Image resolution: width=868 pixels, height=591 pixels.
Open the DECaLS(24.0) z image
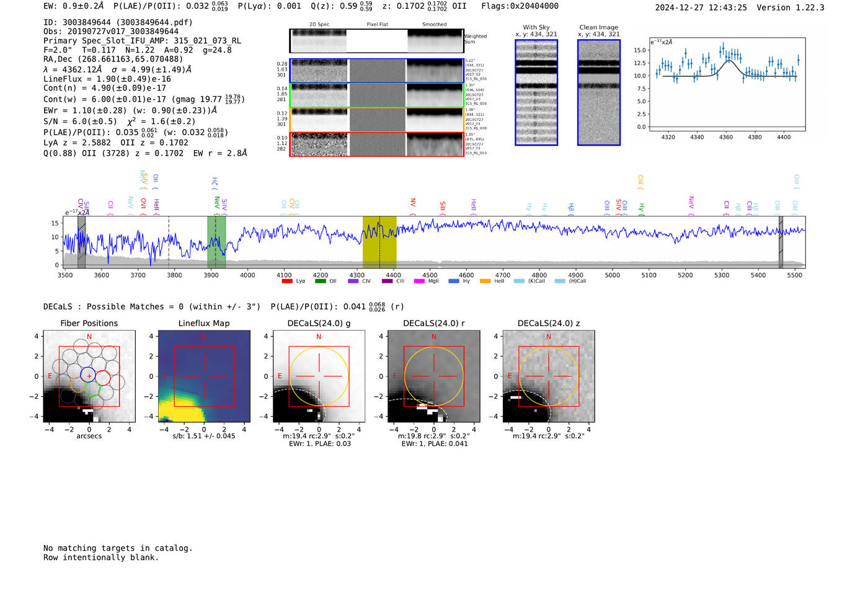(x=548, y=376)
